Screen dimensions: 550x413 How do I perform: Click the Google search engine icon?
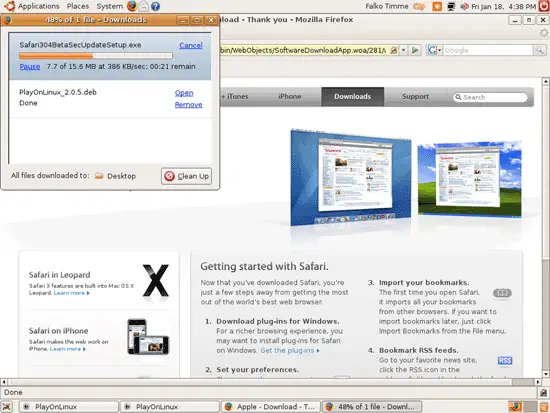432,50
